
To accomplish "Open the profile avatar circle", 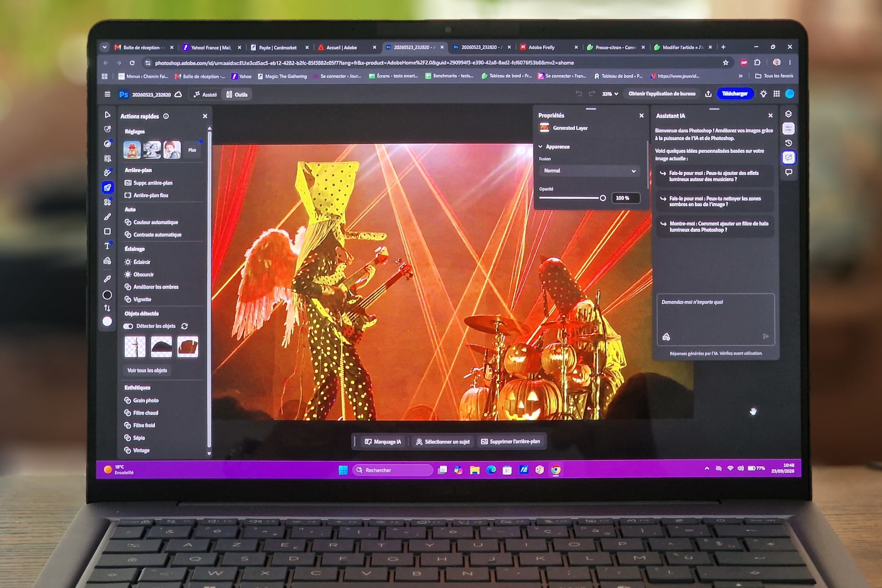I will point(790,94).
